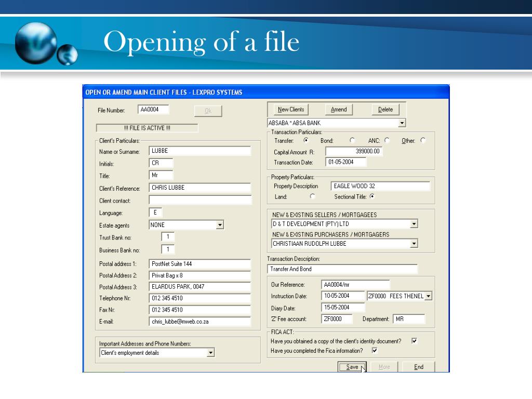Expand the Estate agents dropdown
Screen dimensions: 532x399
pyautogui.click(x=220, y=224)
